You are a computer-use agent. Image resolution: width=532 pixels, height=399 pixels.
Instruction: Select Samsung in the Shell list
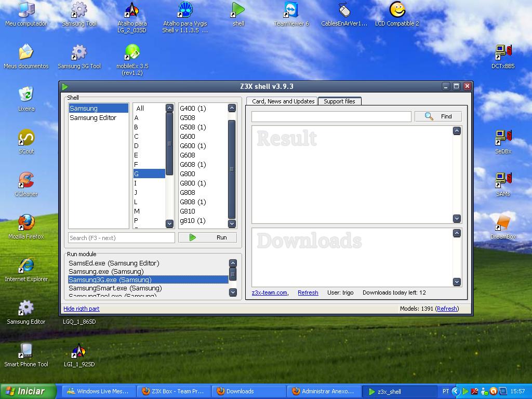click(98, 108)
